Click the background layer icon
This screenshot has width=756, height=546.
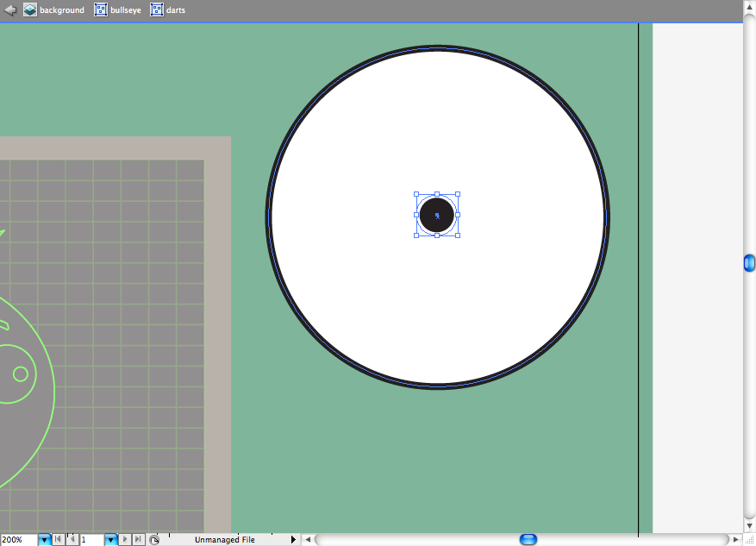(30, 9)
